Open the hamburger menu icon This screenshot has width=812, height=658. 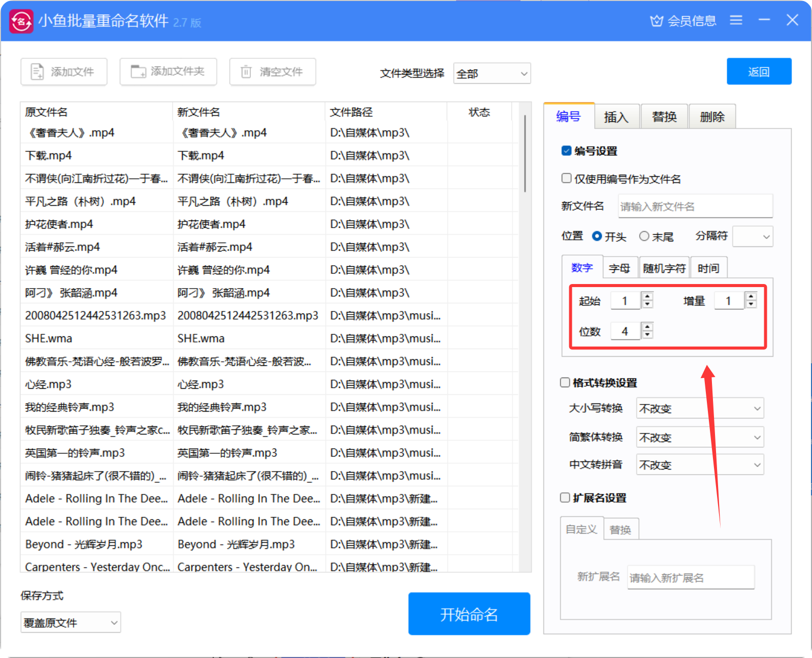[736, 20]
